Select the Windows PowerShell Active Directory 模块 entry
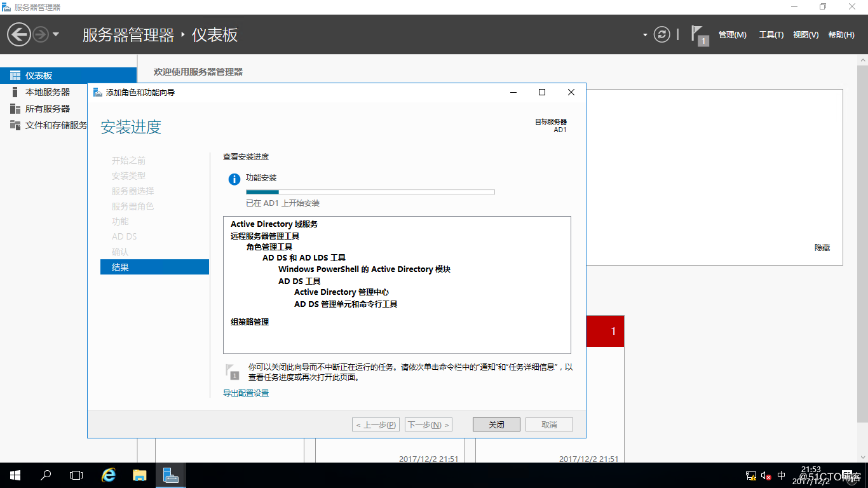 point(364,269)
